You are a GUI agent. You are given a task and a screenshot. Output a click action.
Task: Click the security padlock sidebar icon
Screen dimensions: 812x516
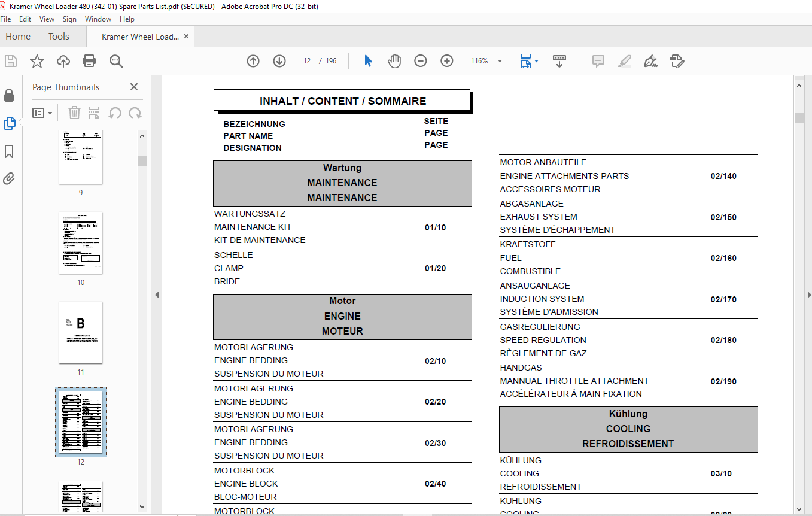[9, 95]
